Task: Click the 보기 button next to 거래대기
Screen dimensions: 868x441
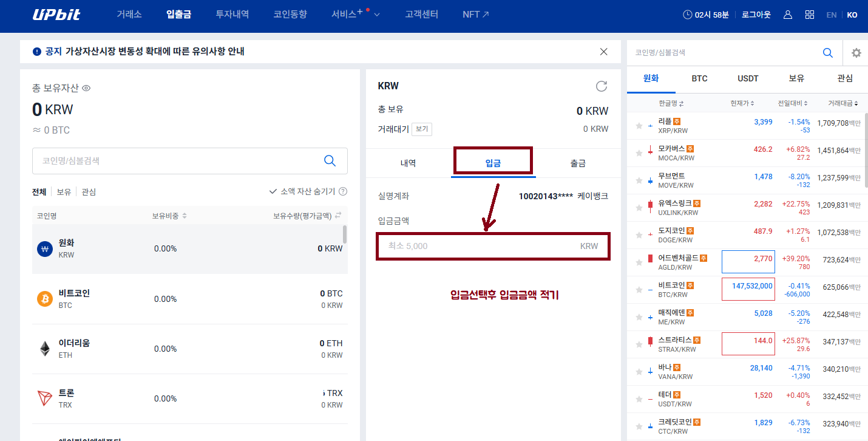Action: [x=422, y=129]
